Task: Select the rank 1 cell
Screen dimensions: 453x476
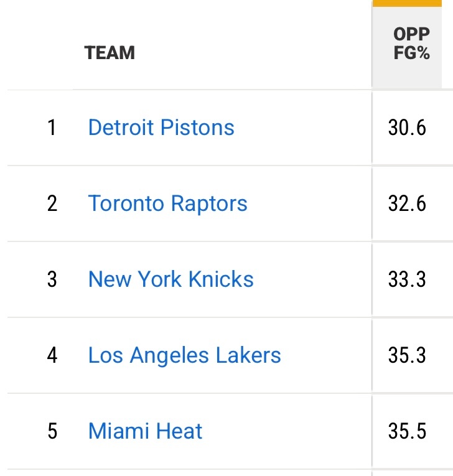Action: click(x=52, y=128)
